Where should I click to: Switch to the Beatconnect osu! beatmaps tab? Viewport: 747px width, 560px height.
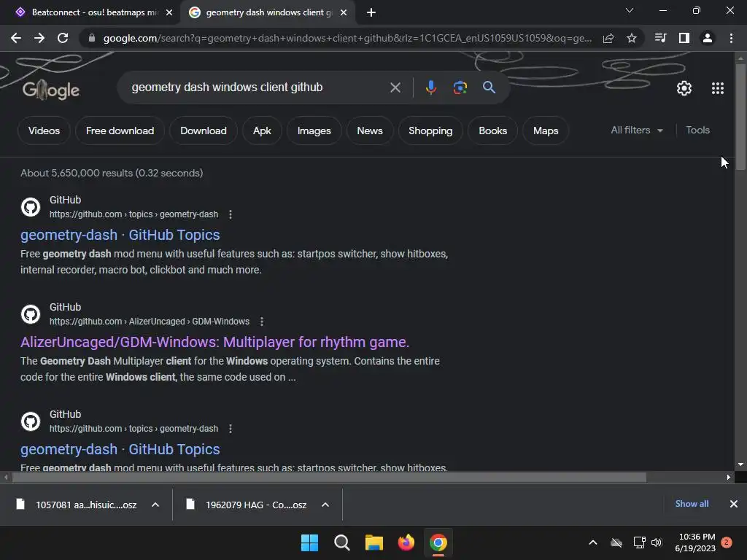pyautogui.click(x=95, y=12)
